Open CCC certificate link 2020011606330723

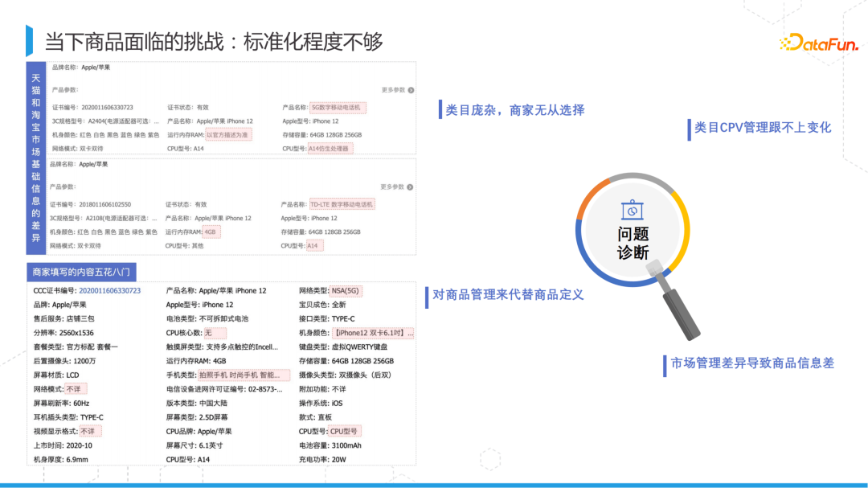tap(109, 291)
